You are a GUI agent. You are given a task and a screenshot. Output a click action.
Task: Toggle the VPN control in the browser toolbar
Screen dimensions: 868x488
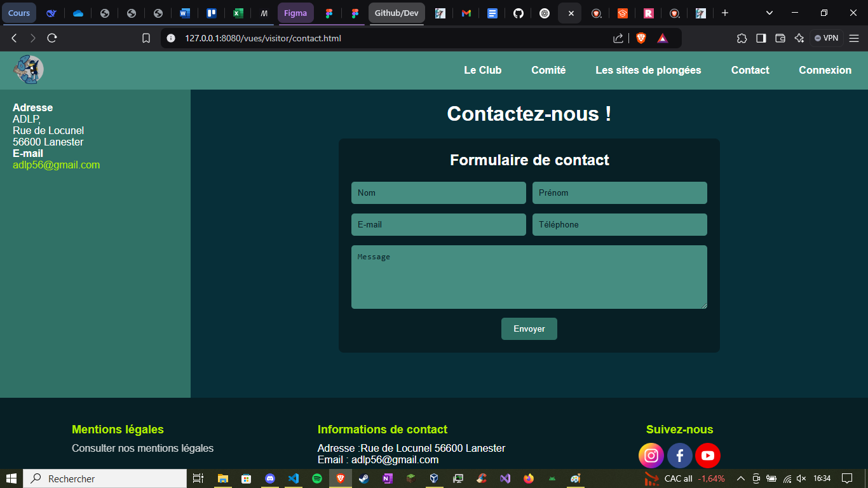click(825, 37)
